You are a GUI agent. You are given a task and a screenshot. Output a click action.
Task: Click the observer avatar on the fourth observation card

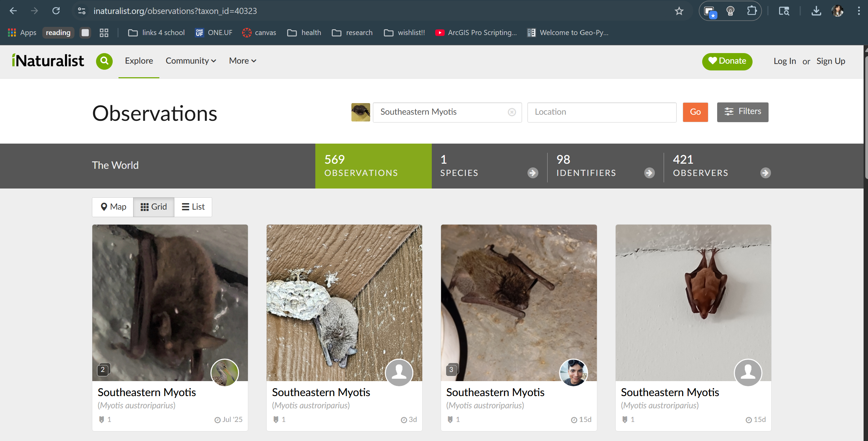(x=748, y=373)
